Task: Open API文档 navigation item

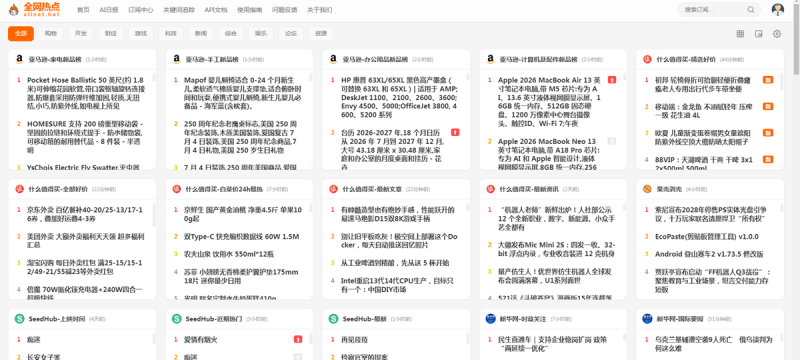Action: point(216,10)
